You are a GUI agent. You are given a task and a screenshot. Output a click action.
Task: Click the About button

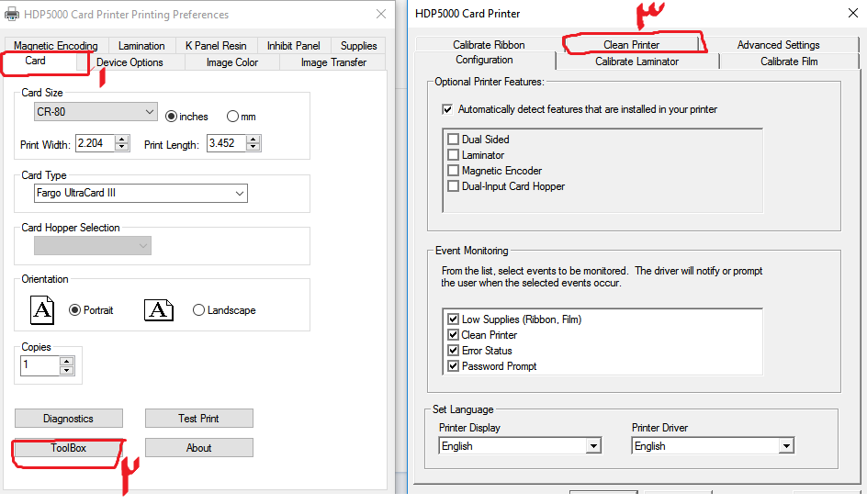(x=199, y=448)
